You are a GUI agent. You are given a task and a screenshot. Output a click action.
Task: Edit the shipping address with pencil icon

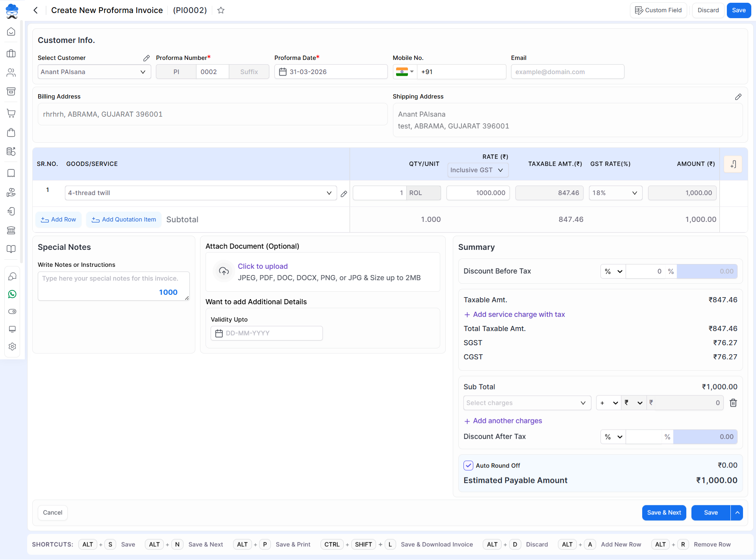[738, 97]
